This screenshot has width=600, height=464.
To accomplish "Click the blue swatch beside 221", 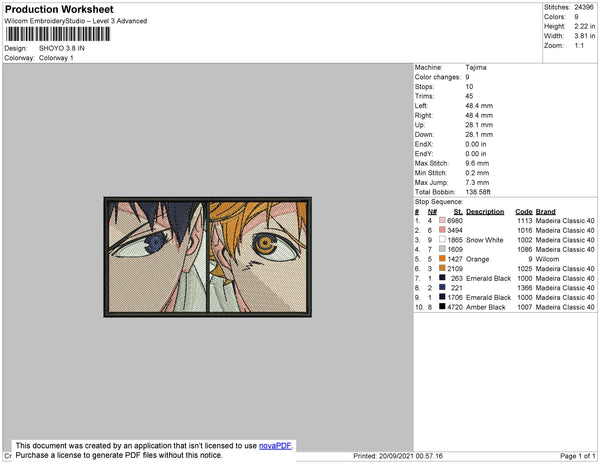I will click(442, 287).
